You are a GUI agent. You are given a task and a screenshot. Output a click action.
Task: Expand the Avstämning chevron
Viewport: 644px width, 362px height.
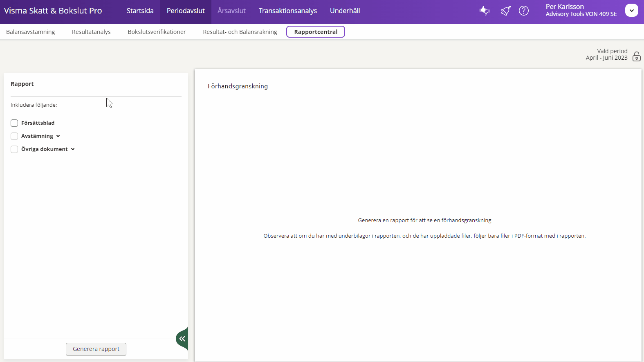pyautogui.click(x=58, y=136)
